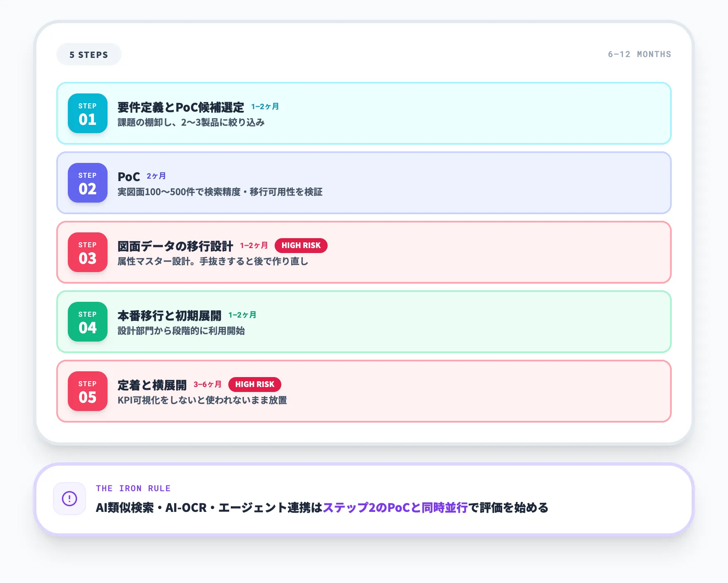Toggle the 1–2ヶ月 label on step 01

(x=265, y=106)
